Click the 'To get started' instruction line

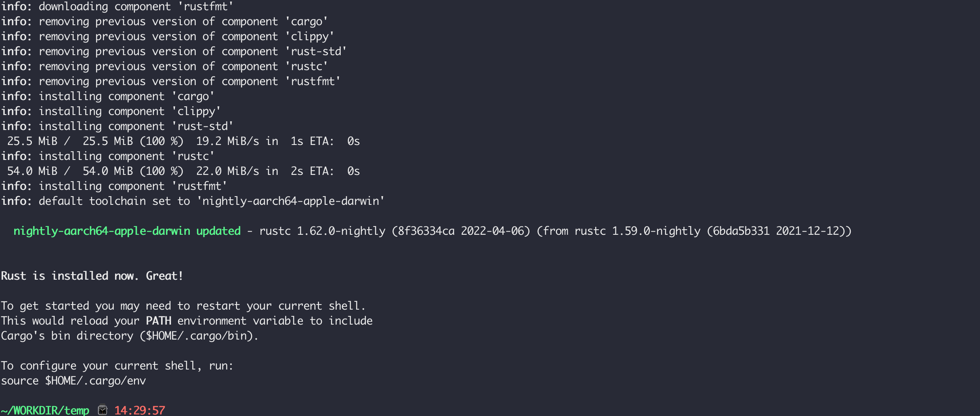[x=183, y=306]
